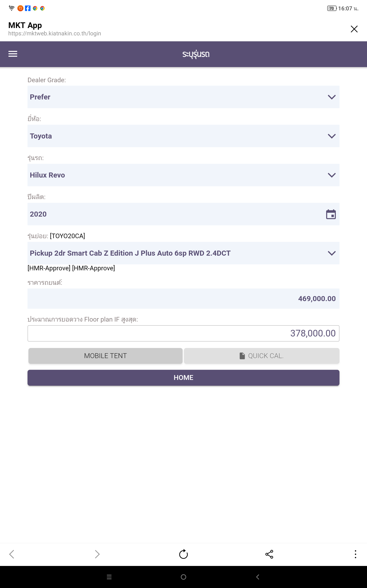Expand the Toyota brand dropdown
Screen dimensions: 367x588
(x=183, y=136)
